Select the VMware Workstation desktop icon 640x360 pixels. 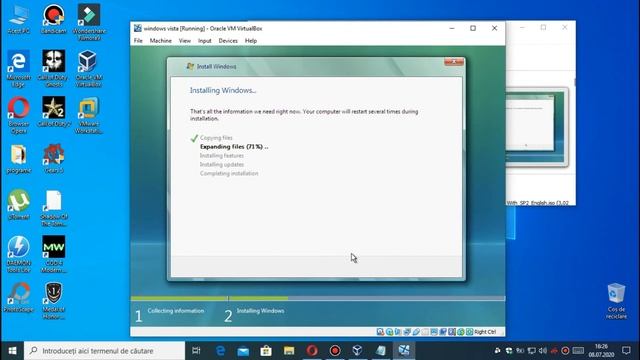pyautogui.click(x=89, y=115)
